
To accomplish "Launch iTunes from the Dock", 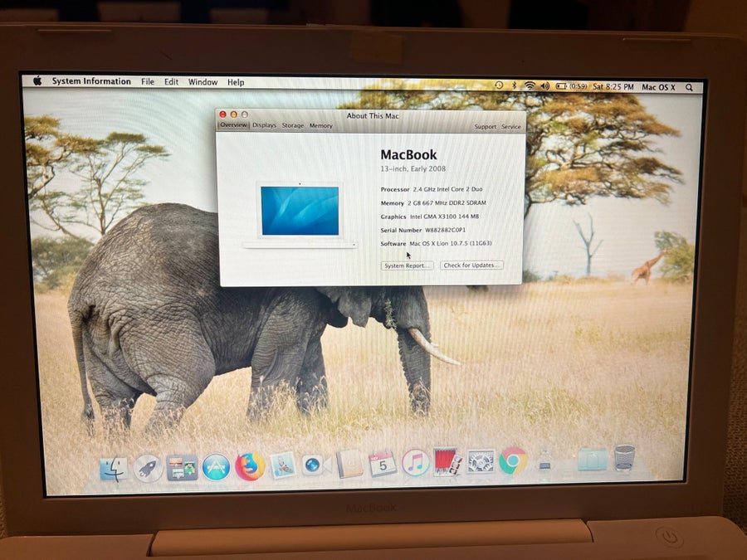I will pyautogui.click(x=415, y=462).
